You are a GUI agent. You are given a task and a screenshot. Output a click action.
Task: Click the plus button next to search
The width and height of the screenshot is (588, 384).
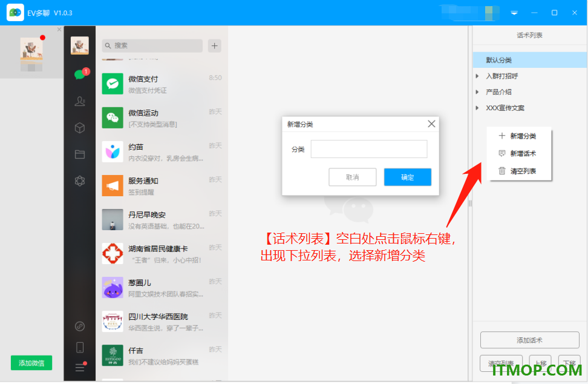(215, 46)
